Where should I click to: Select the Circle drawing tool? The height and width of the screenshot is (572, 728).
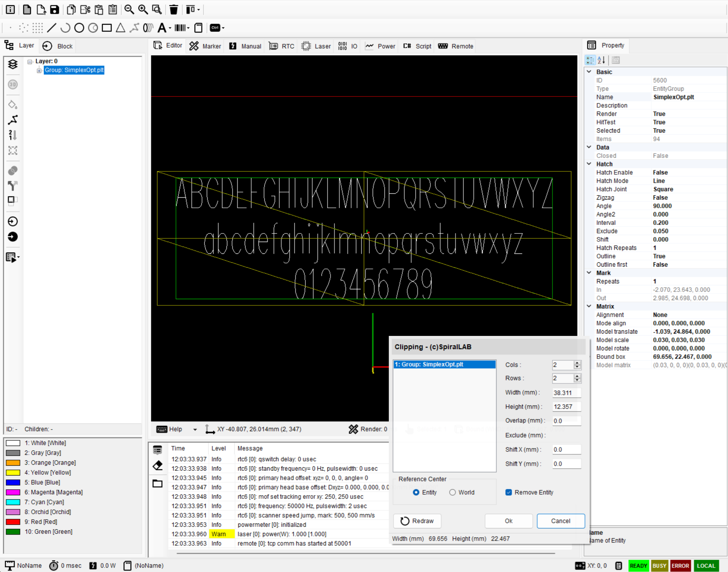(x=79, y=28)
